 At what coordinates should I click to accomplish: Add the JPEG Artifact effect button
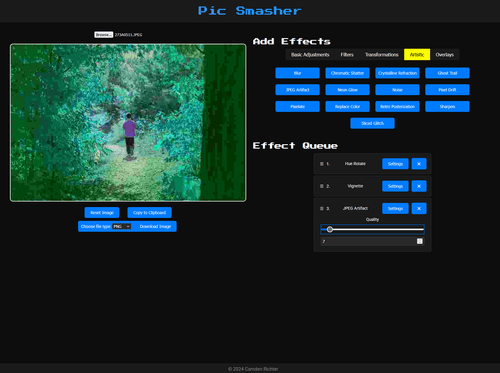(x=297, y=90)
